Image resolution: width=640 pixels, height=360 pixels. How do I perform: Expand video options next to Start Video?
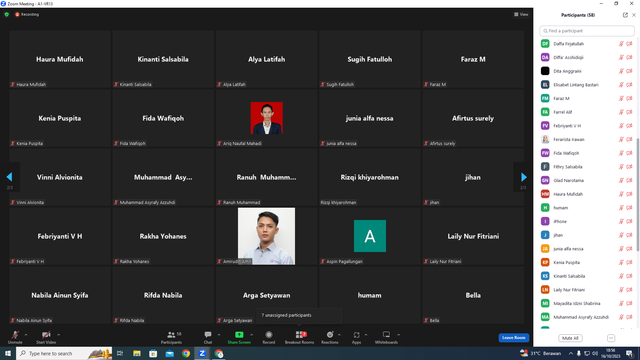click(x=58, y=335)
